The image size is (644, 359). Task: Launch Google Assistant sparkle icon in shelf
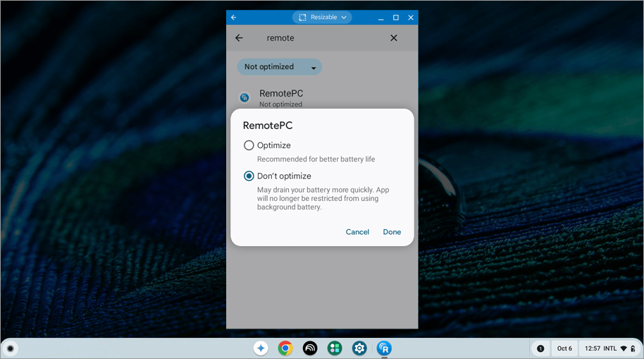click(x=261, y=348)
